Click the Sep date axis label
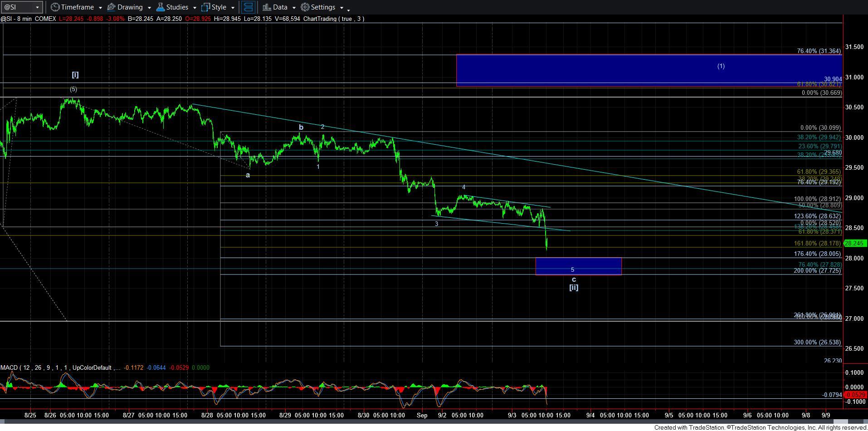 coord(422,415)
